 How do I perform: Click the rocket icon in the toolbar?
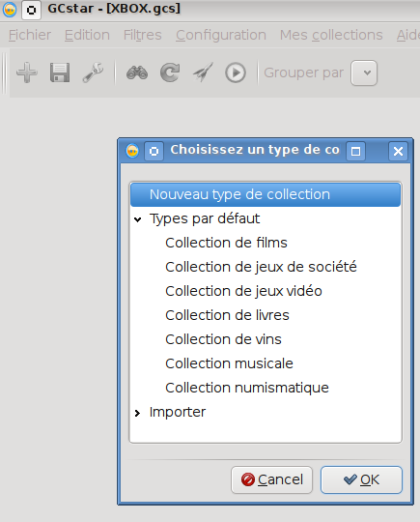click(203, 72)
